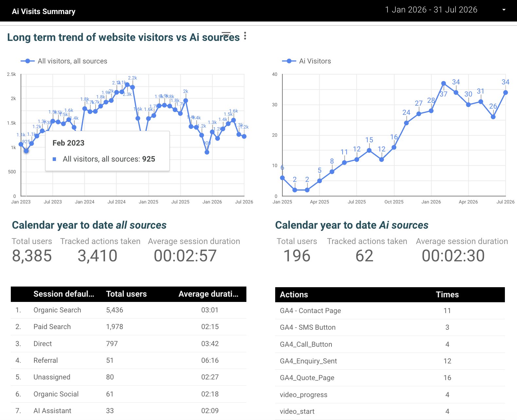Select the Ai Visitors data point labeled 26
Viewport: 517px width, 420px height.
coord(493,117)
